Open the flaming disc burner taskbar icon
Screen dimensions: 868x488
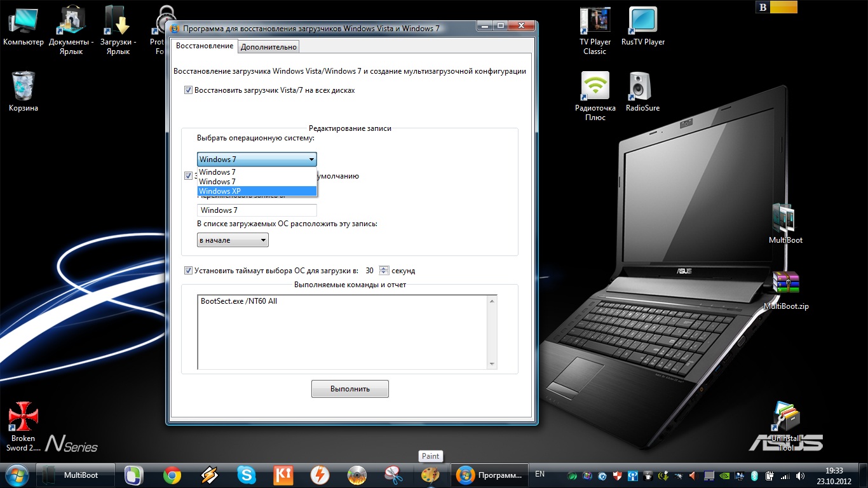pyautogui.click(x=357, y=475)
